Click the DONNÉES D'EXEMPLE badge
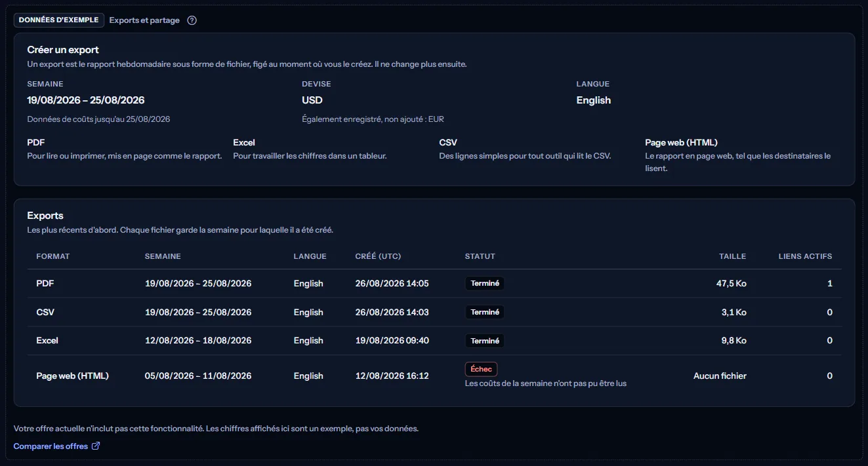This screenshot has height=466, width=868. click(59, 20)
